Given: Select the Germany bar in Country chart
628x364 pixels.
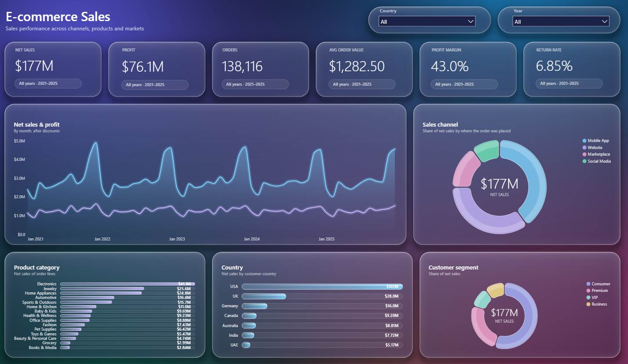Looking at the screenshot, I should point(255,306).
